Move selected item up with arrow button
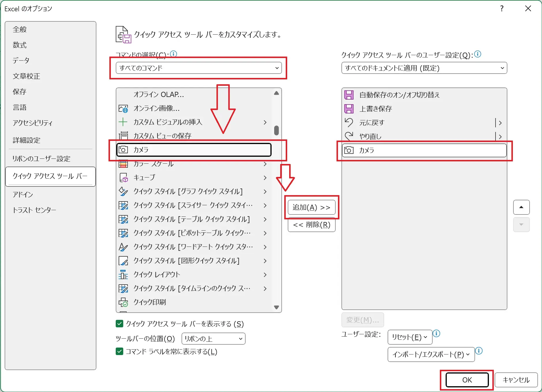The image size is (542, 392). 521,207
